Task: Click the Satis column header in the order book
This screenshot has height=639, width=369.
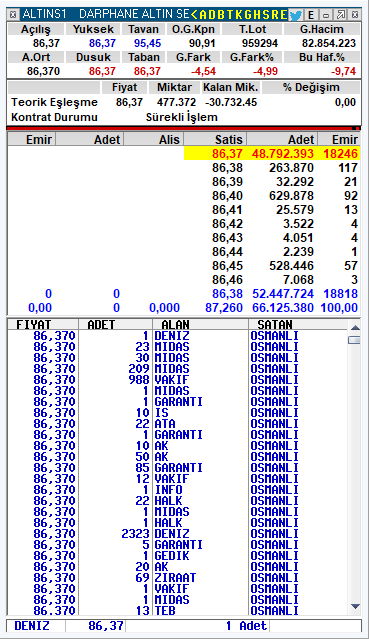Action: (x=215, y=139)
